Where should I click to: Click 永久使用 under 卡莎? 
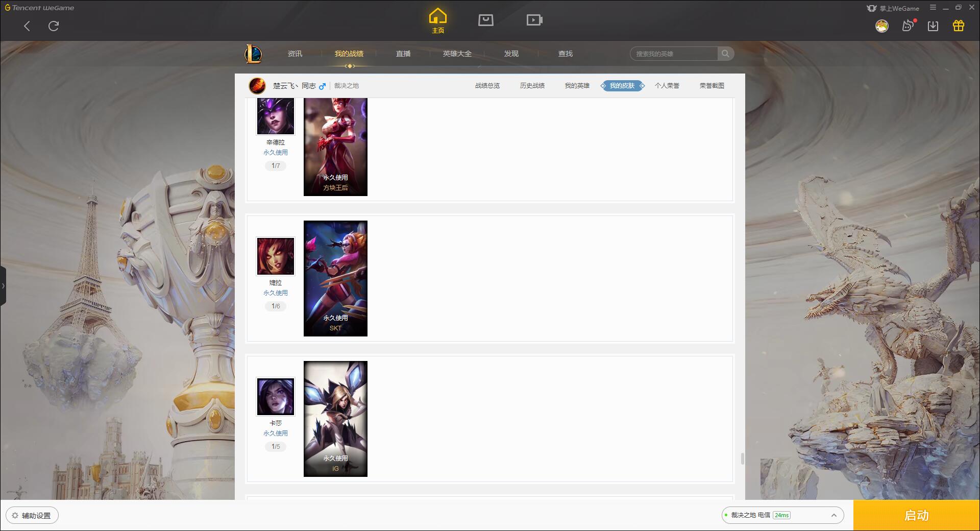click(276, 433)
